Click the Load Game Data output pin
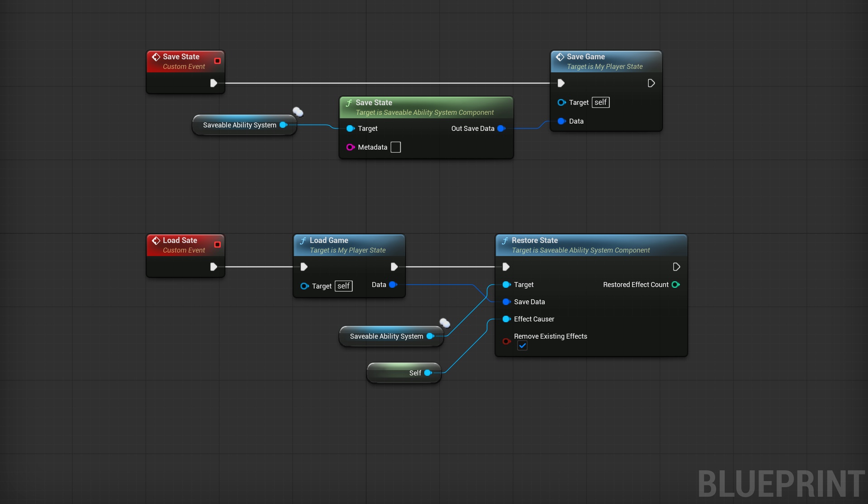The width and height of the screenshot is (868, 504). (393, 285)
